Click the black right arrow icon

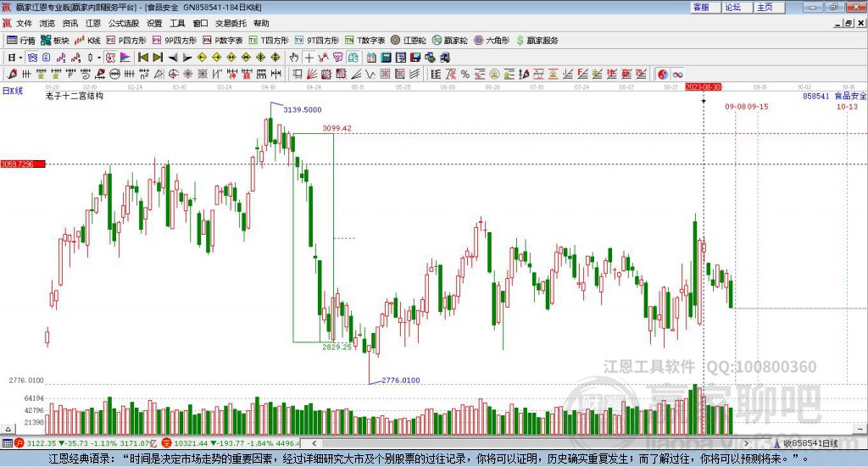(187, 58)
